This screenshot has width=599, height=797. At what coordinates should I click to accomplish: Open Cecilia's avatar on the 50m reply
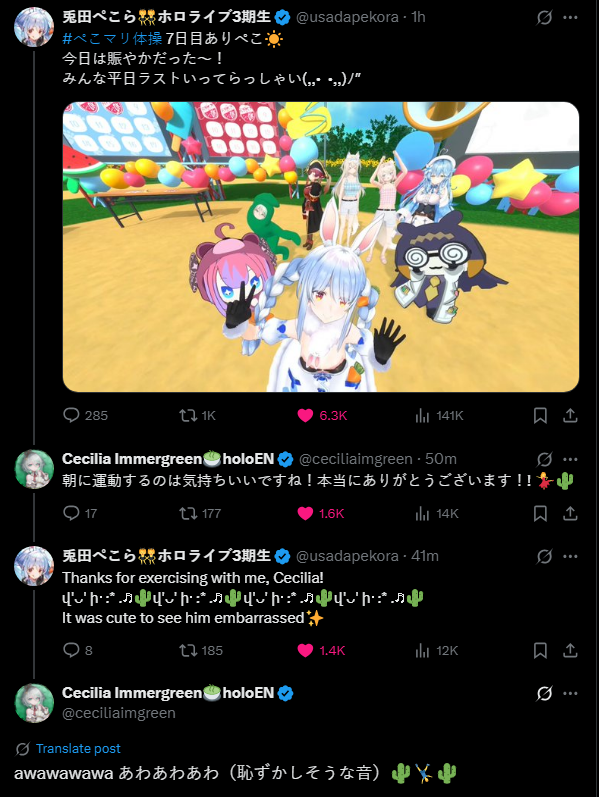(x=34, y=469)
